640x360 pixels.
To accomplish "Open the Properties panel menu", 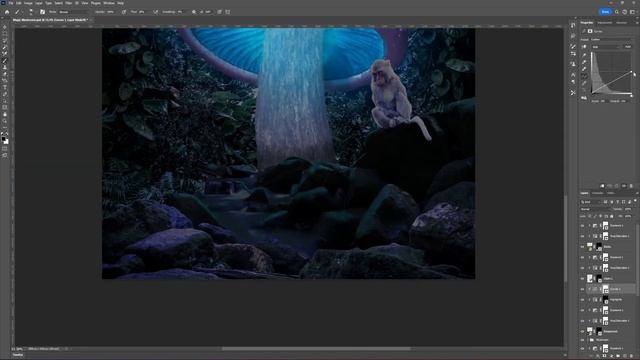I will [637, 23].
